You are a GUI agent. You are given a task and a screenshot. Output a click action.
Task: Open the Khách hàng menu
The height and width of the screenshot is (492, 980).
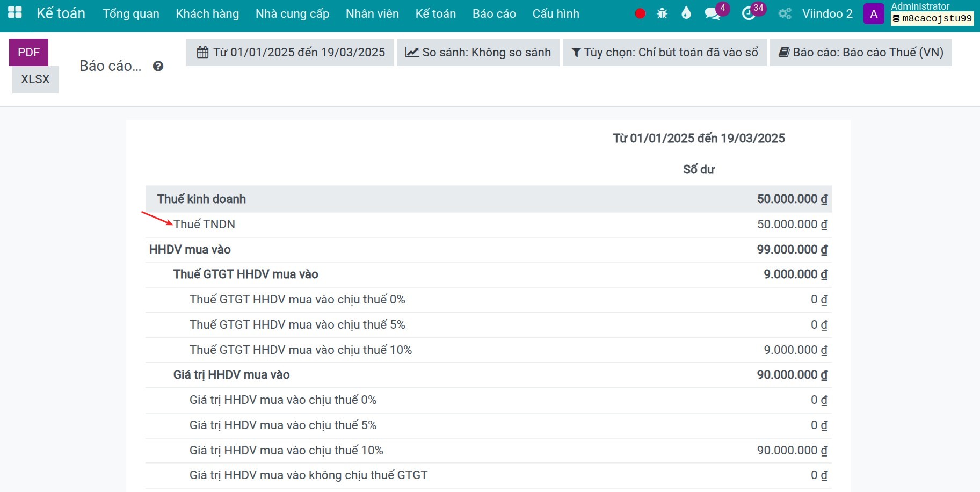[207, 14]
